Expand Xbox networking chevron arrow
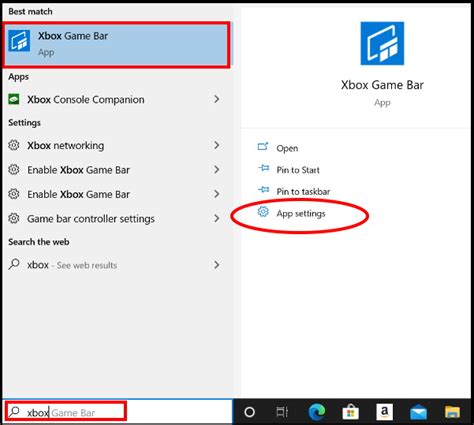This screenshot has width=474, height=425. pyautogui.click(x=217, y=145)
